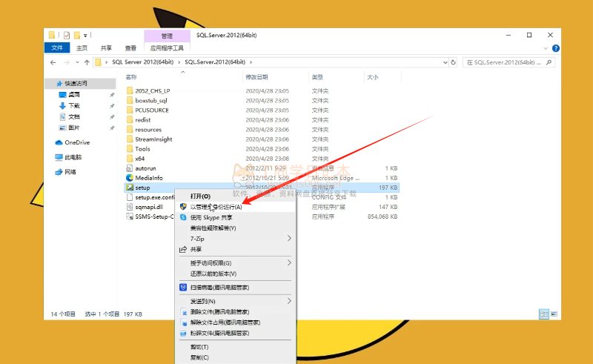The image size is (593, 364).
Task: Select the MediaInfo Edge file icon
Action: tap(129, 178)
